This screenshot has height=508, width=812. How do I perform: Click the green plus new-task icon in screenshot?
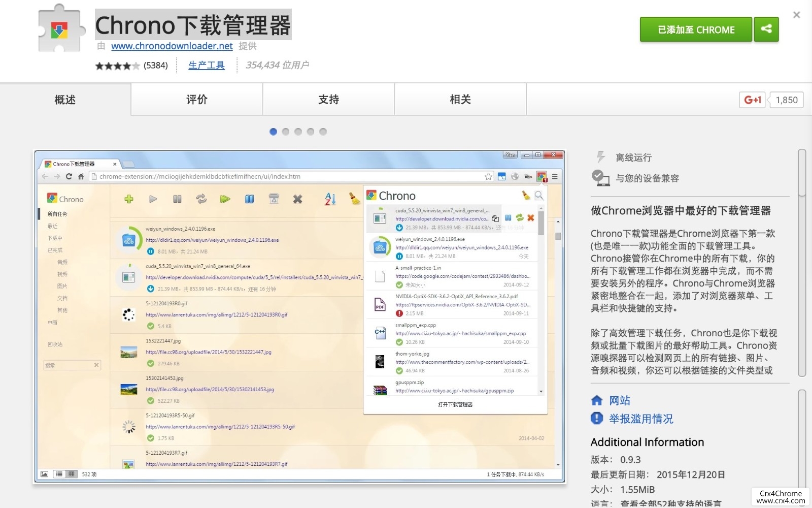coord(129,199)
